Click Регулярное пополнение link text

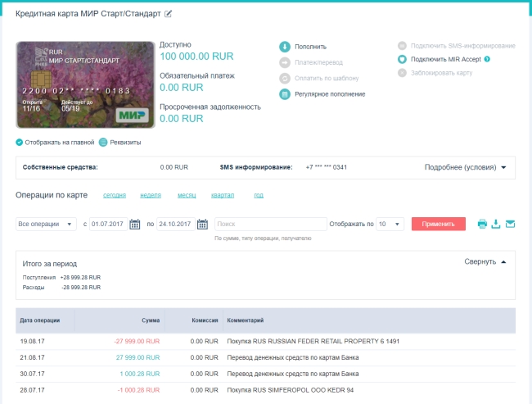click(x=330, y=94)
